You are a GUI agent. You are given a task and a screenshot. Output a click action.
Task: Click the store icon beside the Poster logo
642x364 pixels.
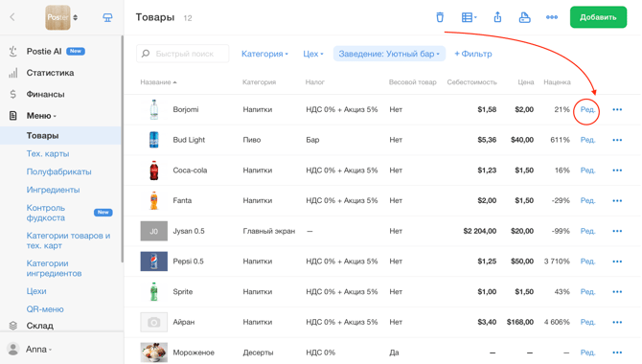point(107,17)
